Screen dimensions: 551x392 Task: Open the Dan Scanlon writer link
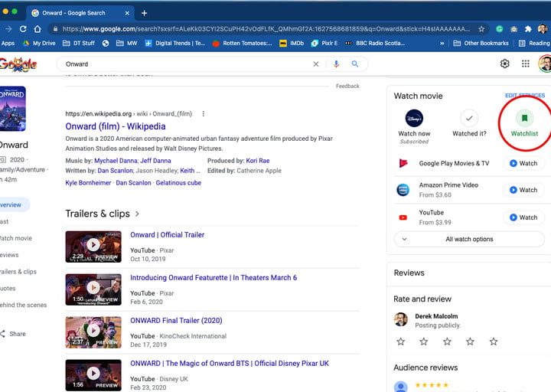tap(116, 171)
